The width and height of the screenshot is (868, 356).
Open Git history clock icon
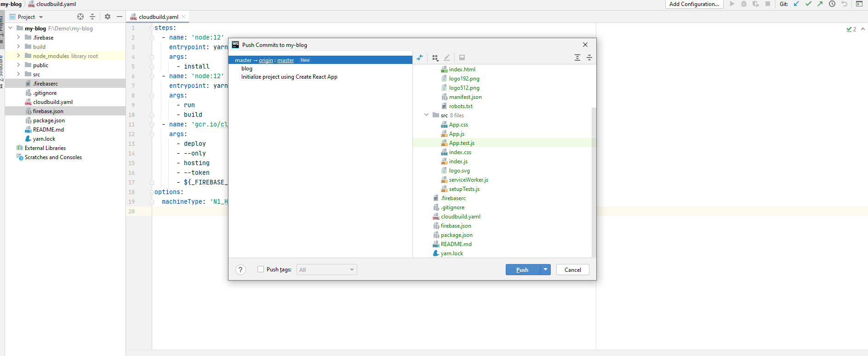[832, 4]
